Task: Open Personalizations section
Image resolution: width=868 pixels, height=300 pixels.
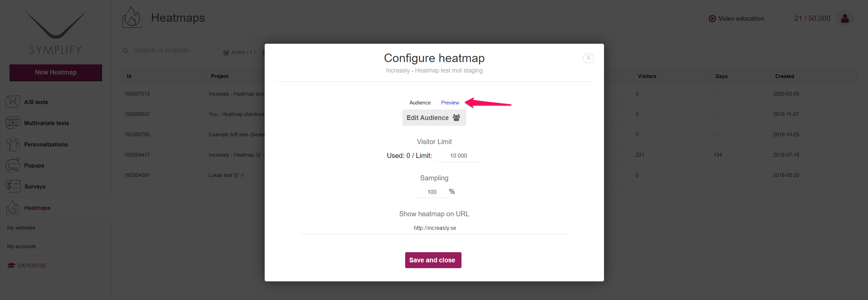Action: click(x=46, y=144)
